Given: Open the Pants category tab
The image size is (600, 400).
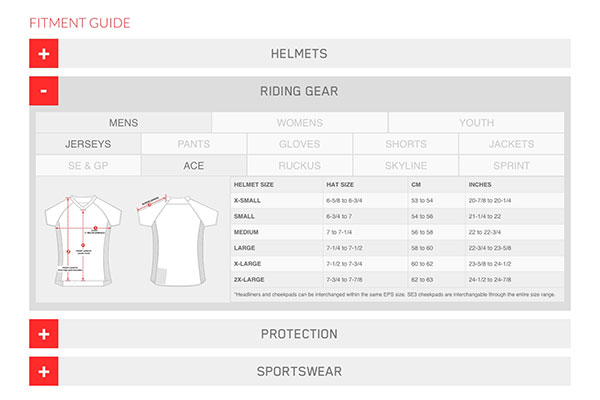Looking at the screenshot, I should click(x=193, y=144).
